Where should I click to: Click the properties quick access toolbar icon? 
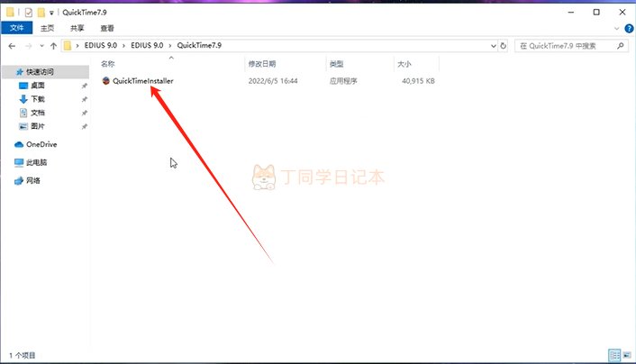[29, 13]
